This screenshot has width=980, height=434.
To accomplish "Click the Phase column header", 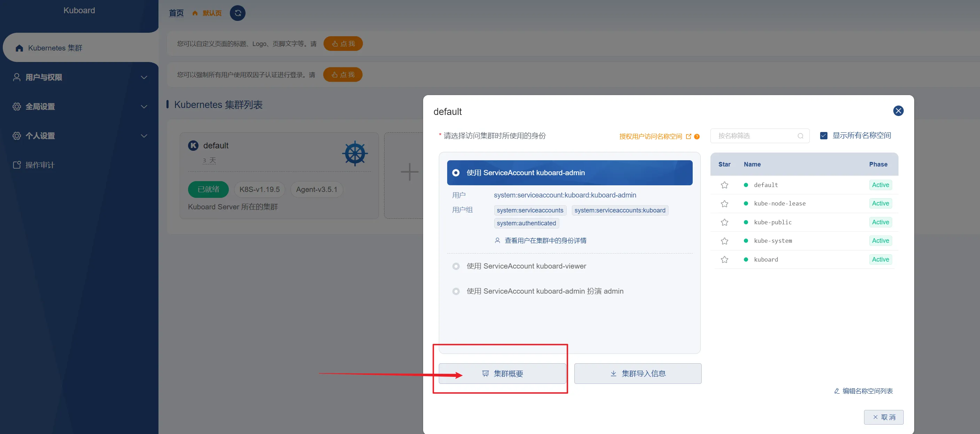I will [x=878, y=164].
